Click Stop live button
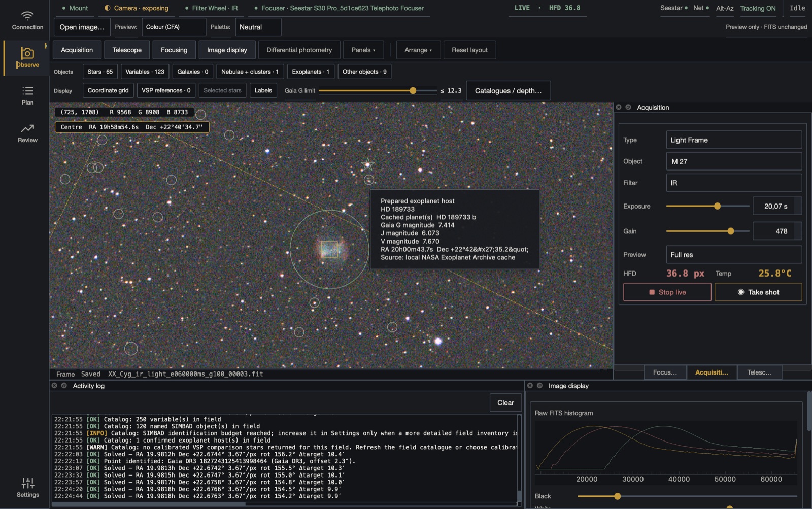This screenshot has width=812, height=509. tap(667, 292)
